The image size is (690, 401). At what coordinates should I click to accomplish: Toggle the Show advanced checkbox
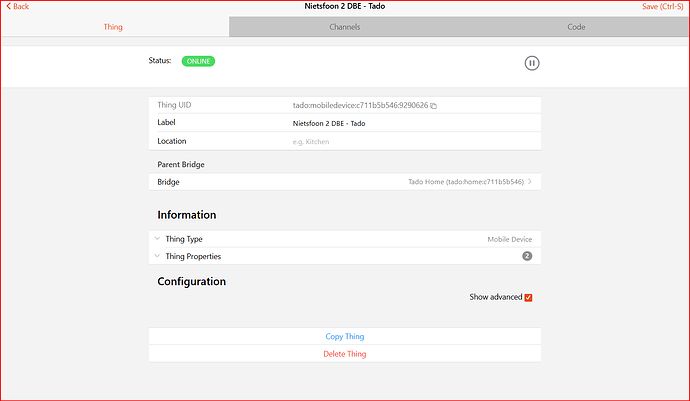[x=528, y=297]
